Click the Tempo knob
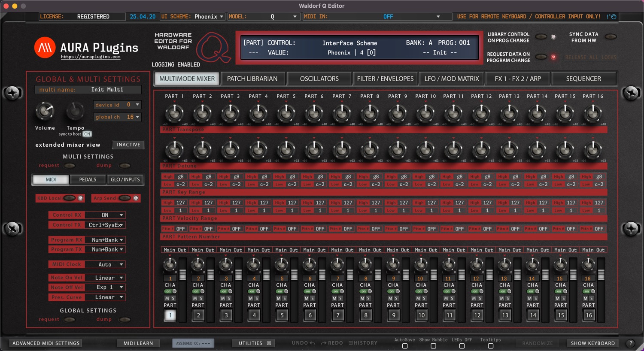The height and width of the screenshot is (351, 644). (75, 112)
